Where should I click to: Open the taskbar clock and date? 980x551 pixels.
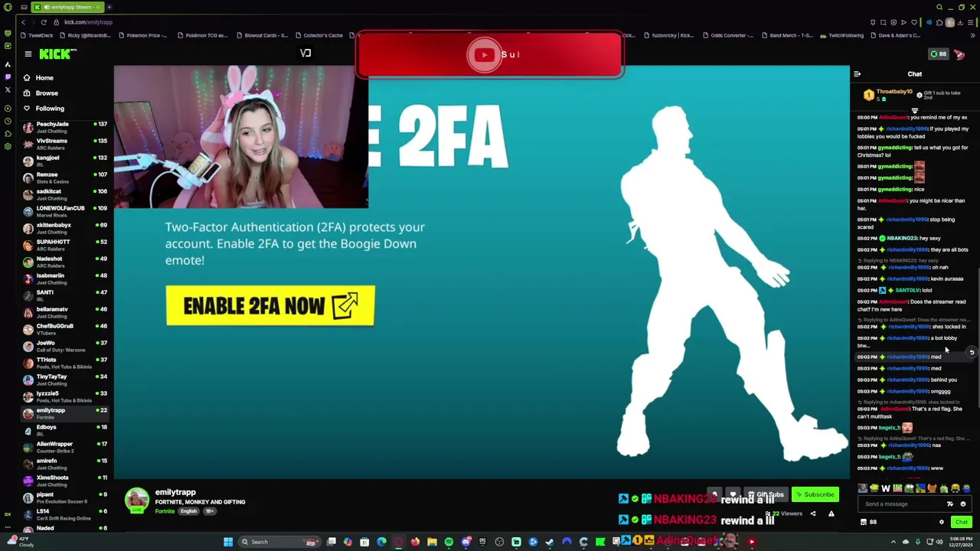point(959,542)
